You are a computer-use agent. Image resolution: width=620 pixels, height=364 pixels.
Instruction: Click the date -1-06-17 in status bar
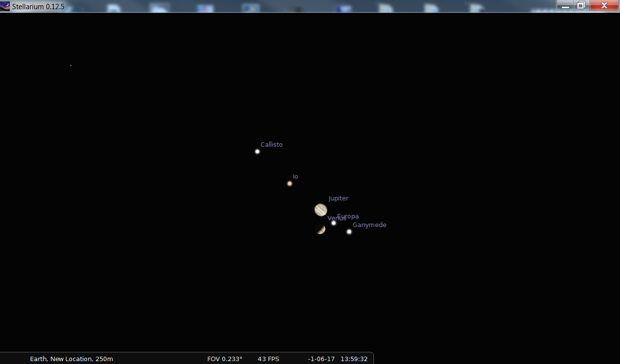[x=321, y=359]
